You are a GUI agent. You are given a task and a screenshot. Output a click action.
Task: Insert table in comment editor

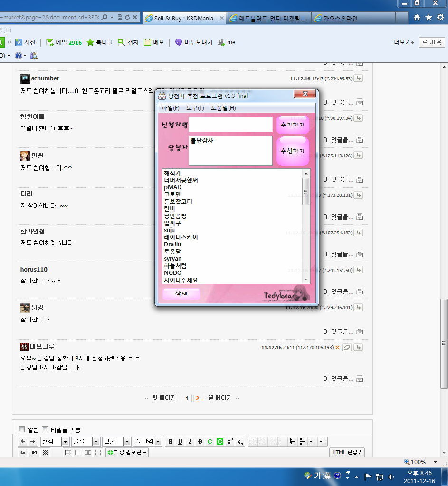68,452
